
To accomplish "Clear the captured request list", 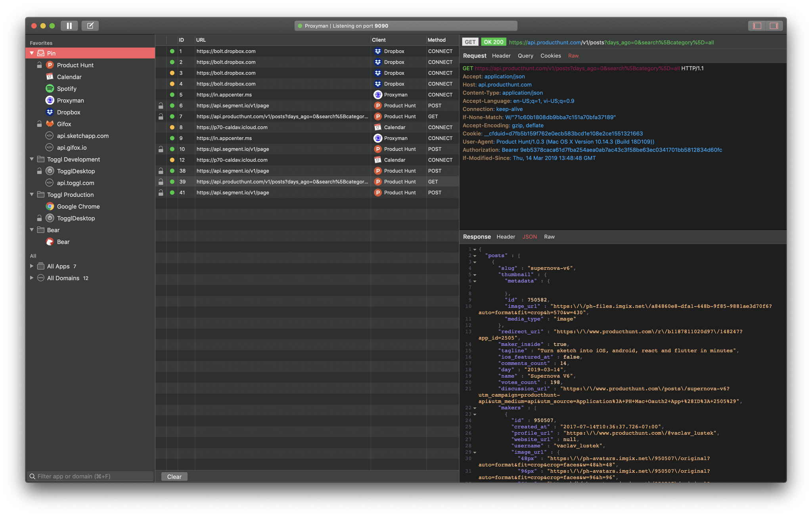I will pos(174,477).
